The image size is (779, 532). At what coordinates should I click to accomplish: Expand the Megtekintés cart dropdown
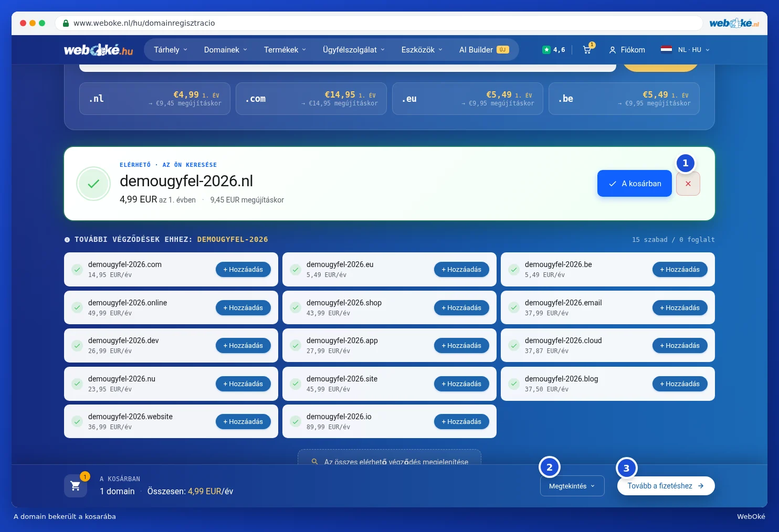(x=572, y=486)
